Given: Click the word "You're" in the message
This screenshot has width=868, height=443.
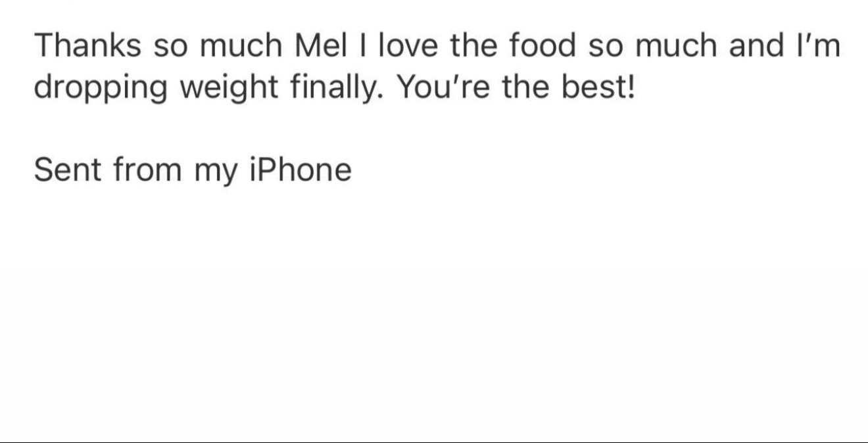Looking at the screenshot, I should point(444,89).
